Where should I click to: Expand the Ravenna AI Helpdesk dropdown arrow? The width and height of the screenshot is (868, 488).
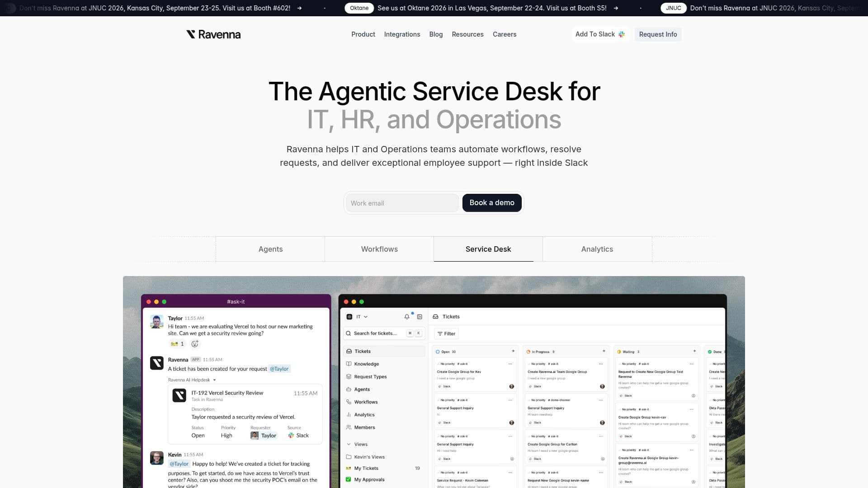[x=214, y=380]
